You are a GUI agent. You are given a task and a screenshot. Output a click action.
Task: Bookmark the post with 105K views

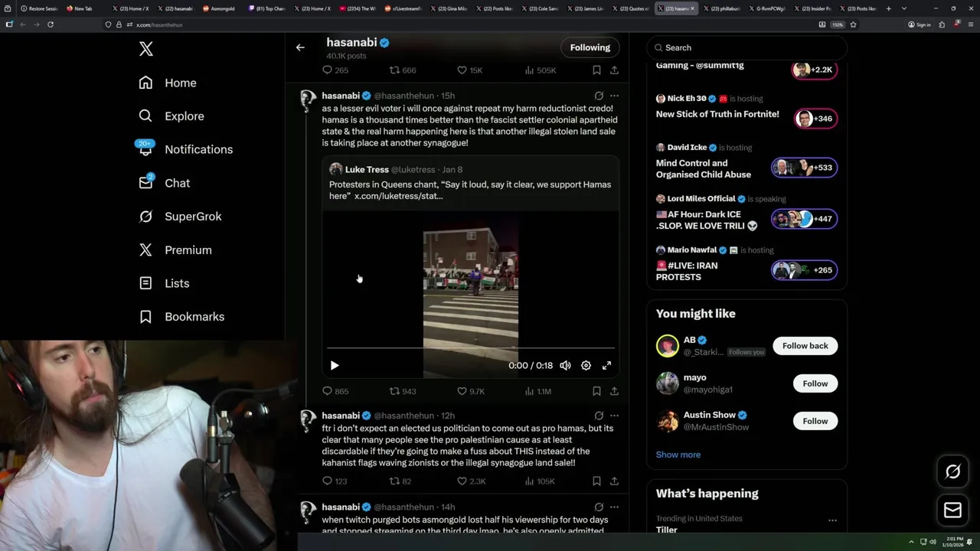click(x=596, y=481)
